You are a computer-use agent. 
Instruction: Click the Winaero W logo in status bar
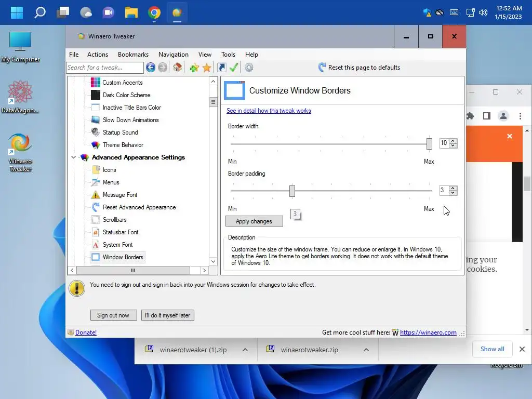pos(395,332)
